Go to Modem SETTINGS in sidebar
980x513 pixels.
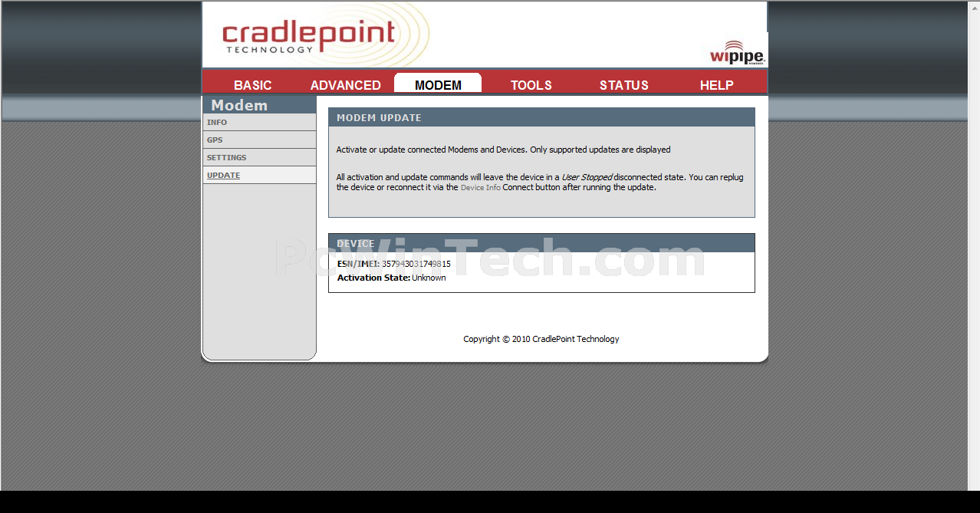[260, 158]
